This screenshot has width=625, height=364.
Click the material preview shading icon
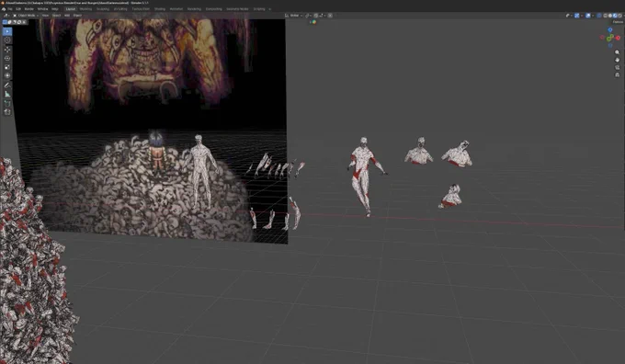pyautogui.click(x=615, y=16)
